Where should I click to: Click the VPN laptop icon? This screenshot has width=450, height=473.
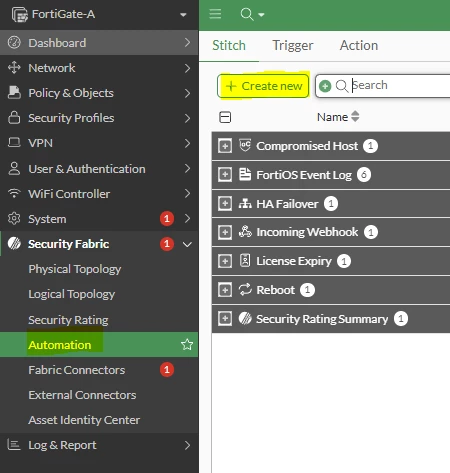point(14,143)
